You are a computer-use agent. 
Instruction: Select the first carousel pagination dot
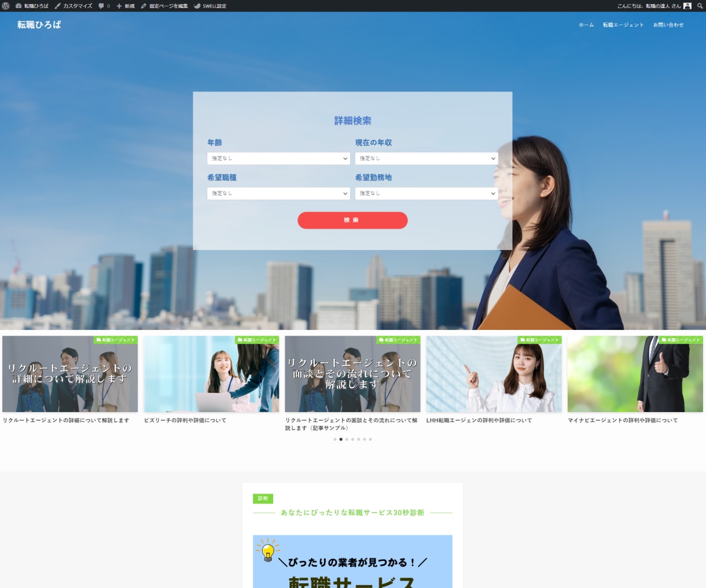point(335,439)
